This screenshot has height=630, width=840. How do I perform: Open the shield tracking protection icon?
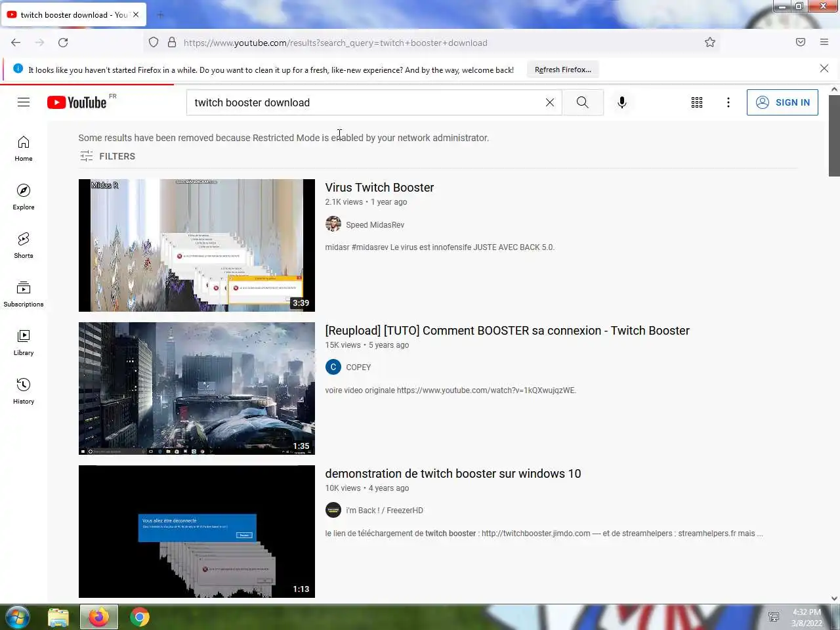click(154, 43)
